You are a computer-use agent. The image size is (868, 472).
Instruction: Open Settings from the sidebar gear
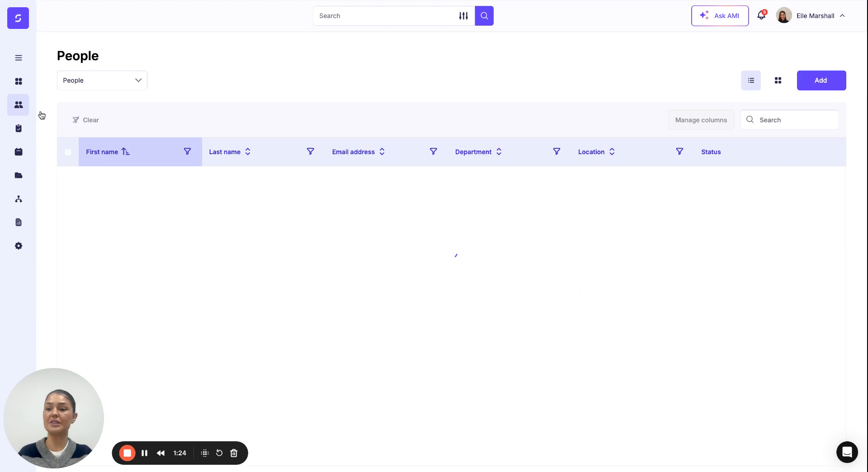coord(18,246)
